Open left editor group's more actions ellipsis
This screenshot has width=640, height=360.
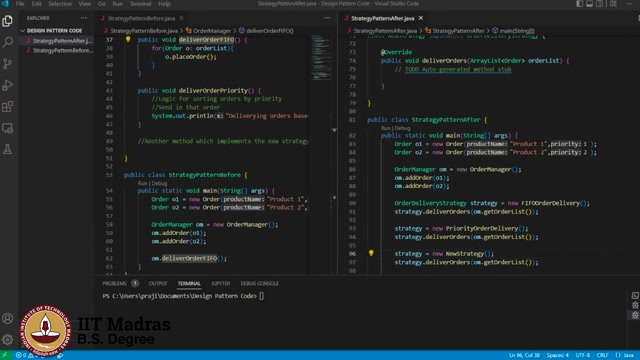point(327,18)
